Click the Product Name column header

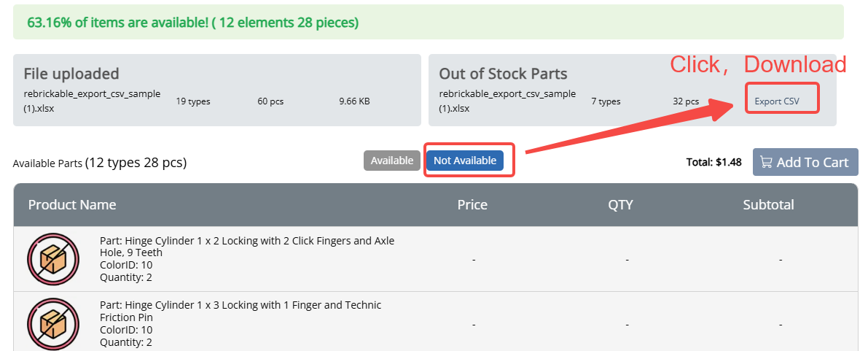tap(72, 204)
